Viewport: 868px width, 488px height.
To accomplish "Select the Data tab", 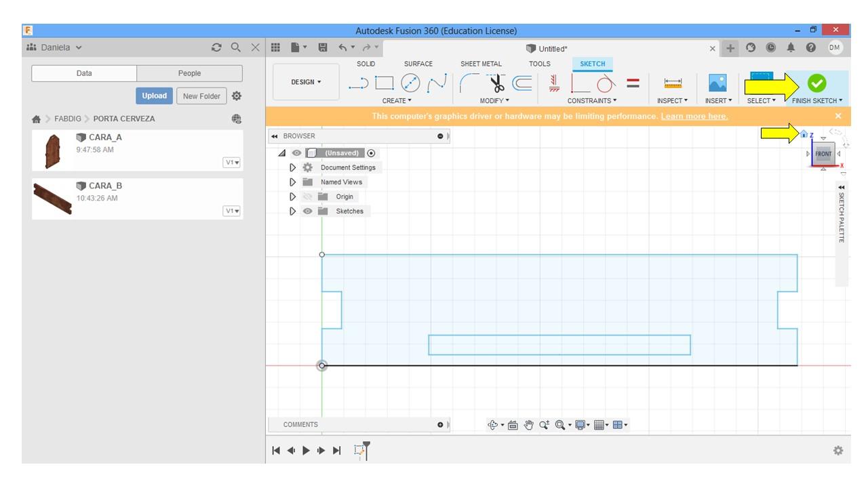I will click(84, 73).
